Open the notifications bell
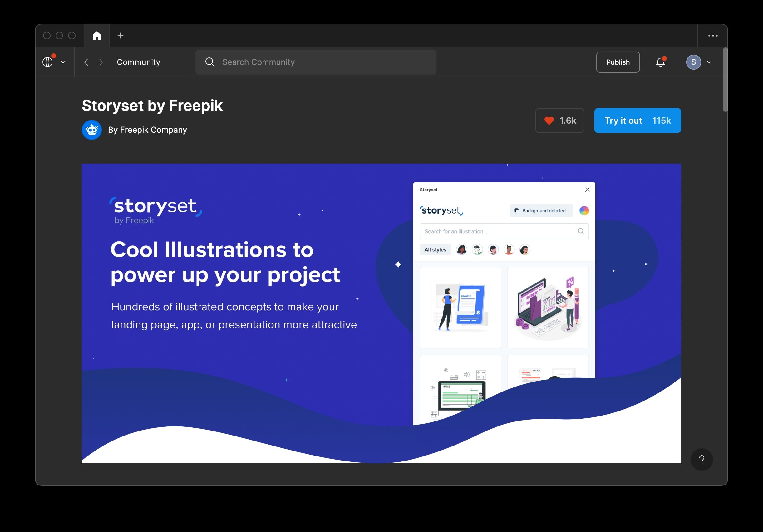The height and width of the screenshot is (532, 763). [661, 62]
